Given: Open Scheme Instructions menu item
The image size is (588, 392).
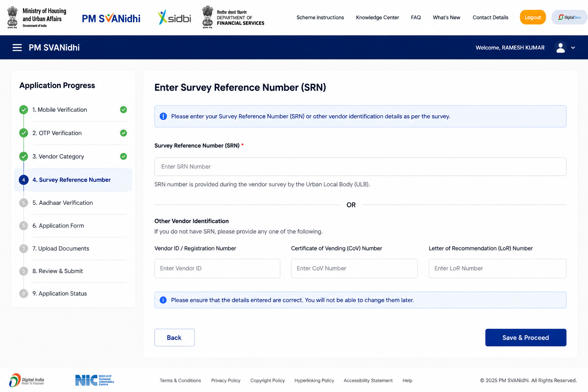Looking at the screenshot, I should point(320,18).
